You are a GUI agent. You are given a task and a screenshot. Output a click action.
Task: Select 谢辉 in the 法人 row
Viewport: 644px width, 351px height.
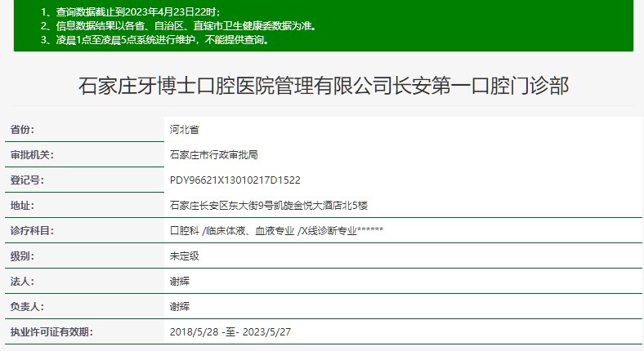coord(180,282)
